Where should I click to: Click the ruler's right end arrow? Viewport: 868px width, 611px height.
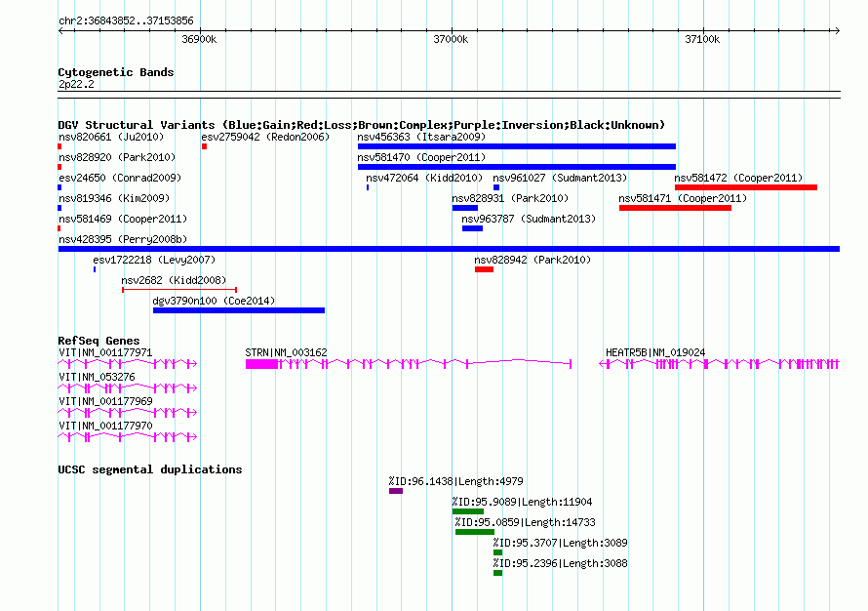pyautogui.click(x=837, y=30)
